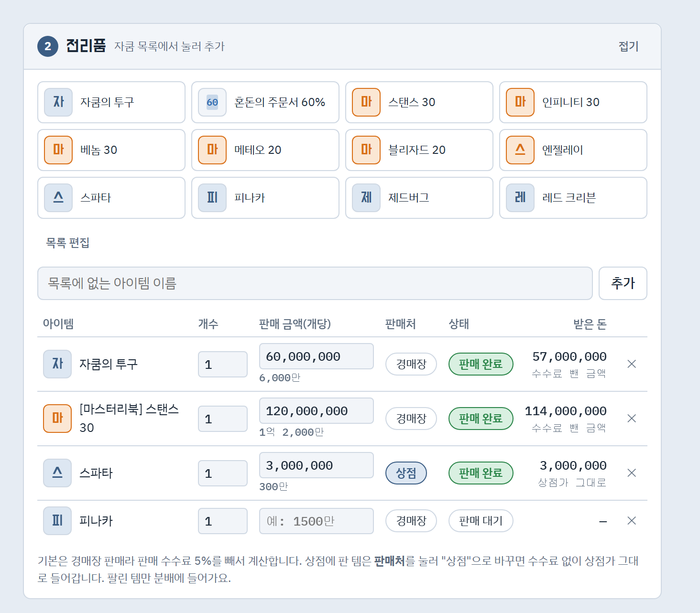This screenshot has width=700, height=613.
Task: Click the 마 icon on 베놈 30 card
Action: pos(58,150)
